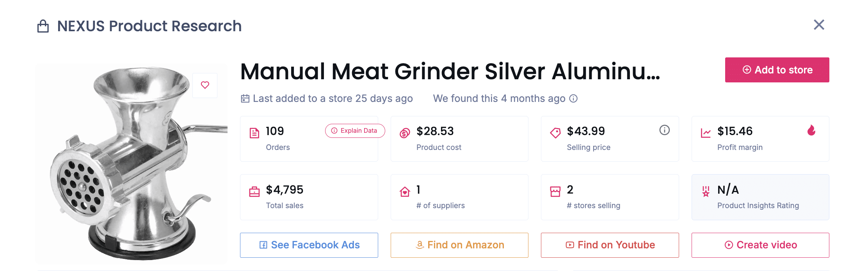Open the Explain Data tooltip button
The height and width of the screenshot is (271, 868).
355,131
